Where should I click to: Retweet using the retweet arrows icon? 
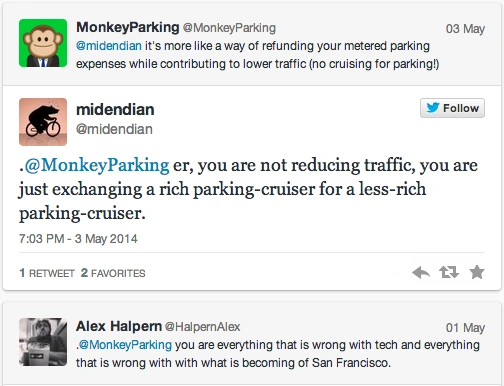pyautogui.click(x=449, y=272)
